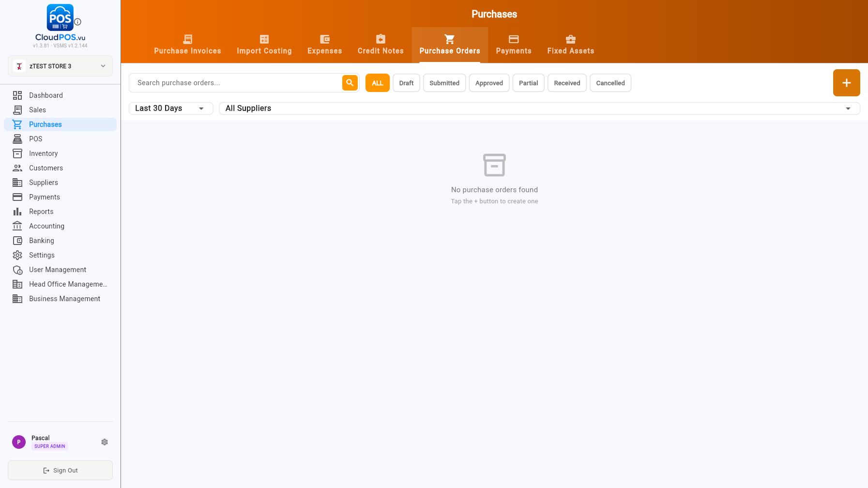Open Reports from the sidebar

tap(60, 212)
